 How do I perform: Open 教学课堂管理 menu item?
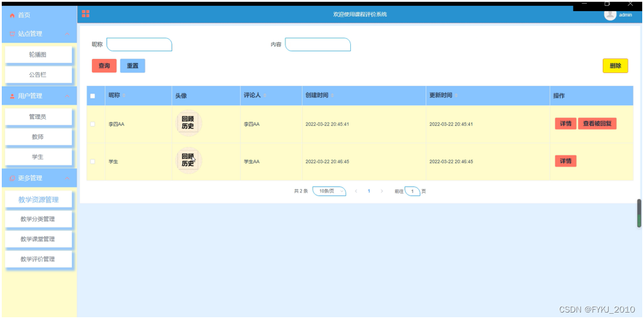[38, 240]
